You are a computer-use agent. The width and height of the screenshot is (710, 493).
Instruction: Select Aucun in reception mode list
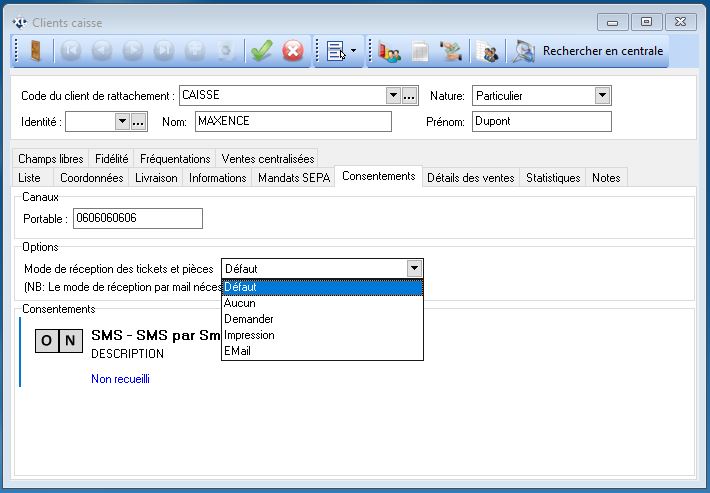(x=238, y=303)
